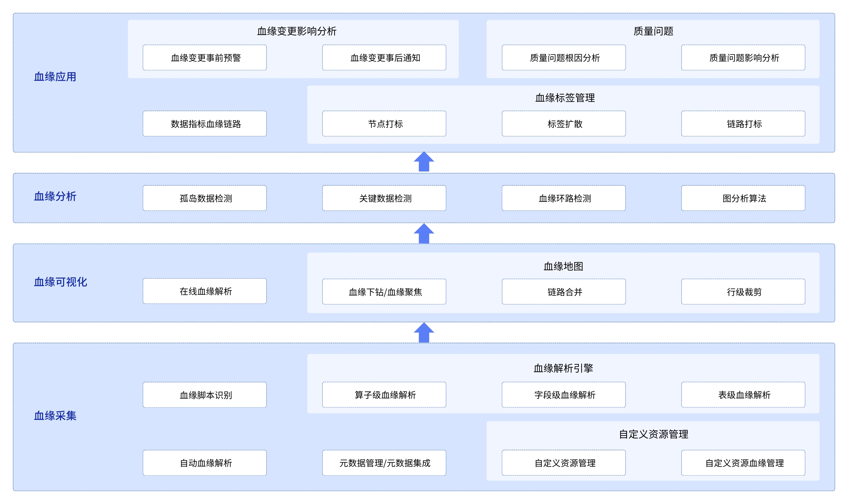Viewport: 849px width, 504px height.
Task: Open the 图分析算法 box
Action: tap(743, 198)
